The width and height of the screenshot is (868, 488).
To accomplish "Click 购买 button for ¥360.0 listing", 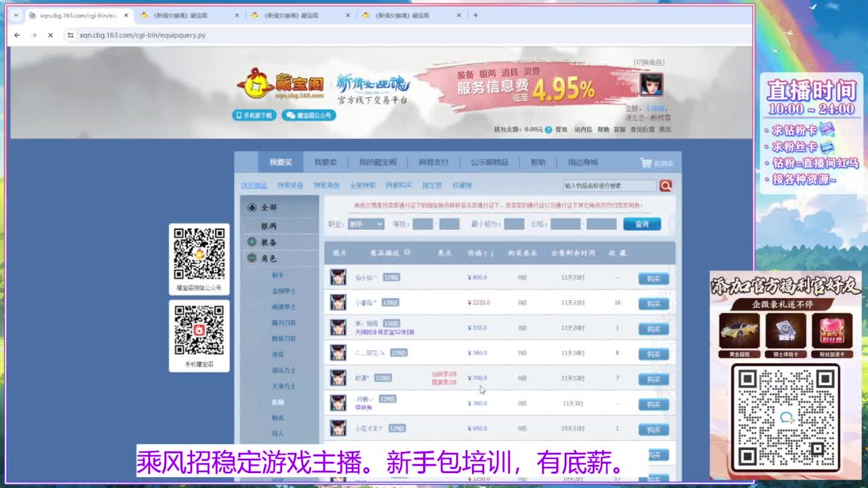I will point(654,404).
